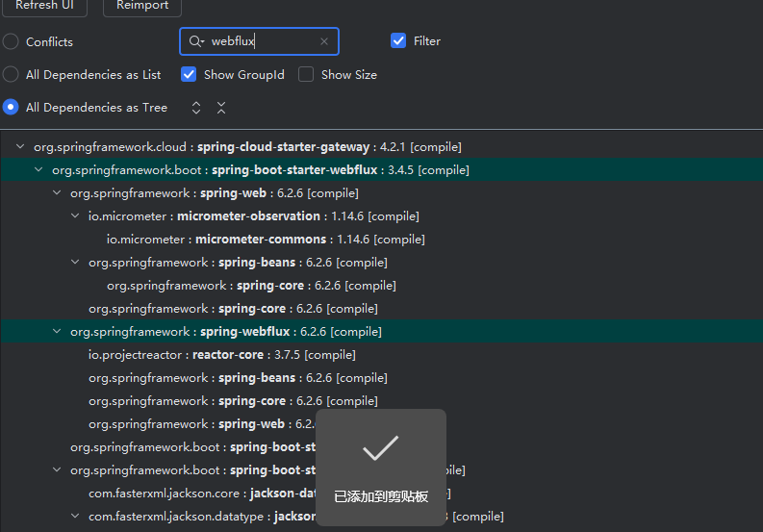Select All Dependencies as List option
The width and height of the screenshot is (763, 532).
pyautogui.click(x=11, y=74)
